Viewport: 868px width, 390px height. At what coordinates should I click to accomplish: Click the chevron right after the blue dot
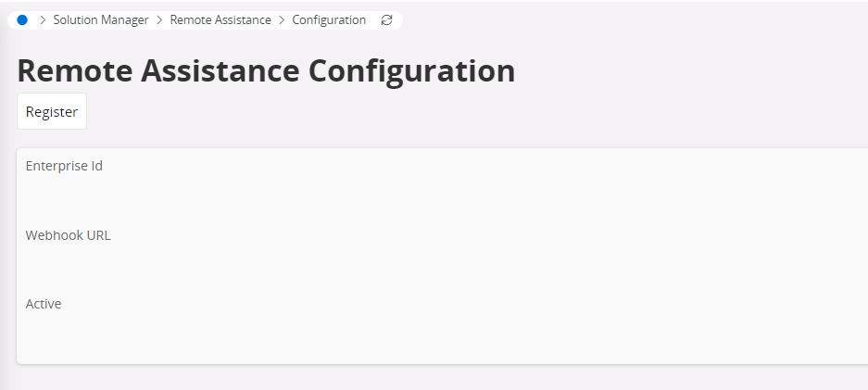[x=43, y=19]
